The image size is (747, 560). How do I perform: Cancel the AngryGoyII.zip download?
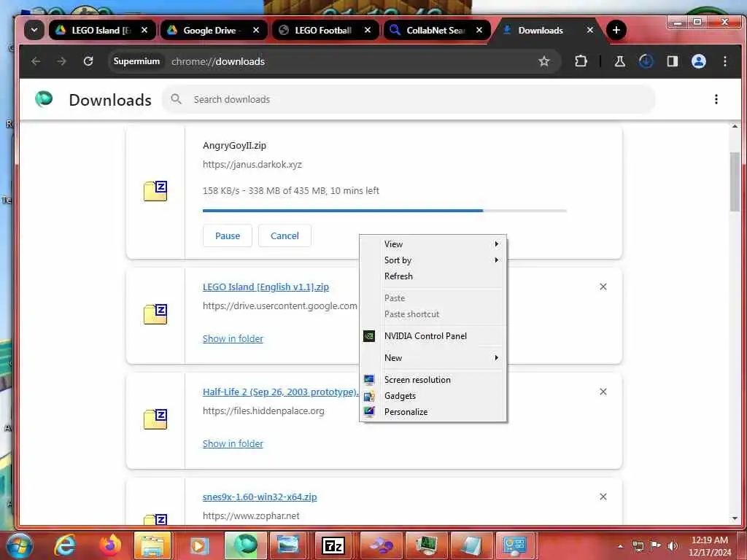click(285, 236)
